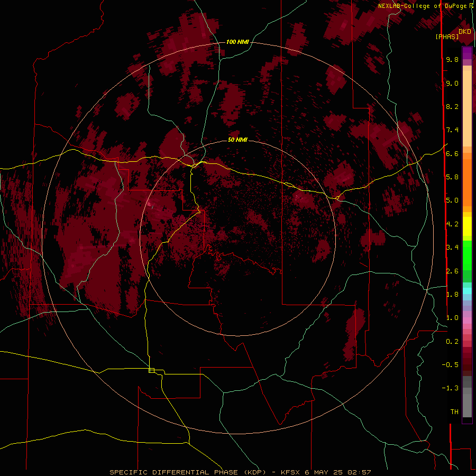Click the "5.0" scale value
476x476 pixels.
click(452, 200)
